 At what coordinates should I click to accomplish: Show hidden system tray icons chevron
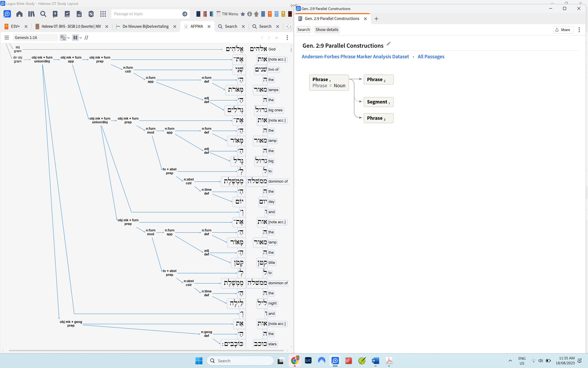(510, 361)
